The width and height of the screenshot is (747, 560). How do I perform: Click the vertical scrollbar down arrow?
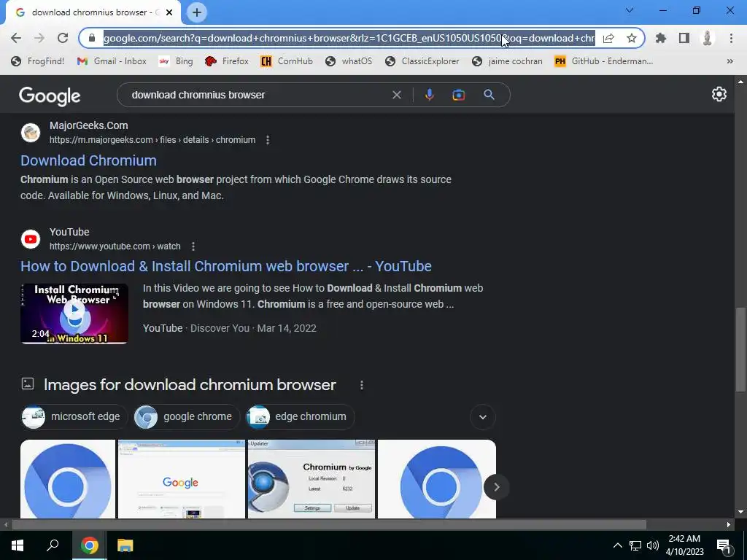tap(740, 512)
